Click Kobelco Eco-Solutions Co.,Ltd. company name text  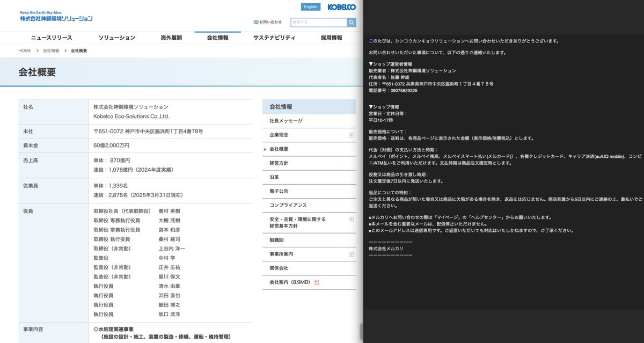click(x=131, y=116)
